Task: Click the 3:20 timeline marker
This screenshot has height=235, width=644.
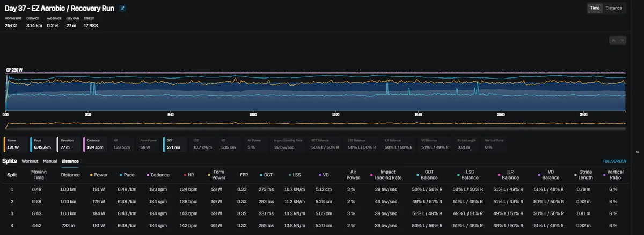Action: (89, 115)
